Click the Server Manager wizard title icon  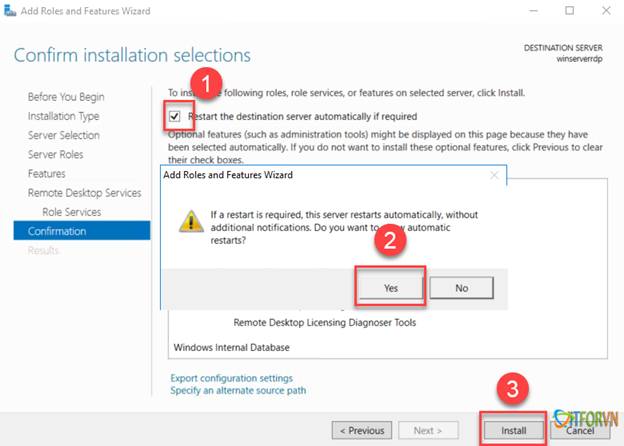[x=8, y=11]
